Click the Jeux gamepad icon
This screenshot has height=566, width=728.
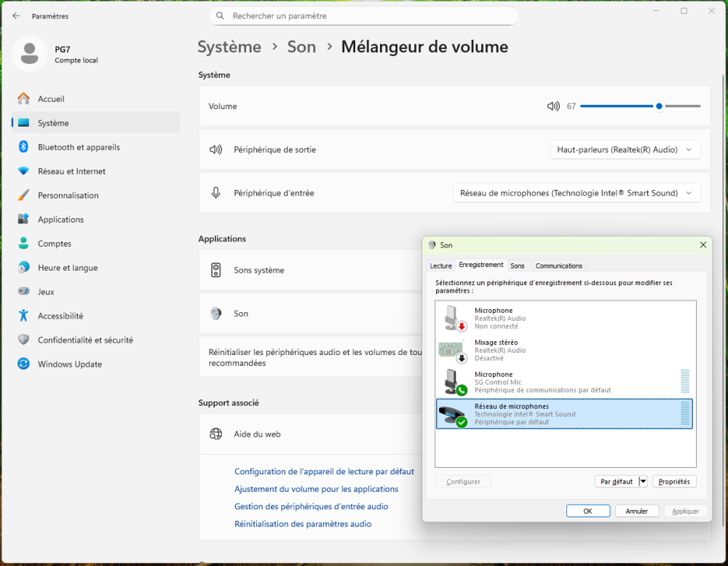[x=23, y=291]
